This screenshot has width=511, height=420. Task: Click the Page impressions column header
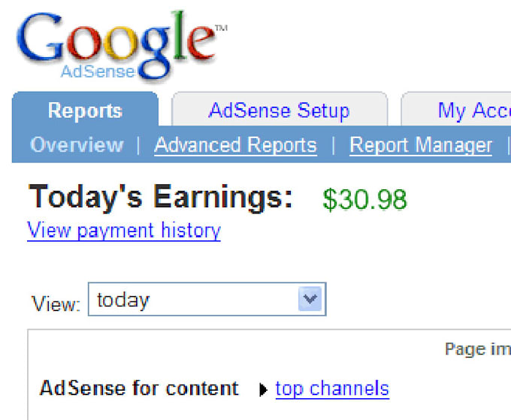(477, 349)
